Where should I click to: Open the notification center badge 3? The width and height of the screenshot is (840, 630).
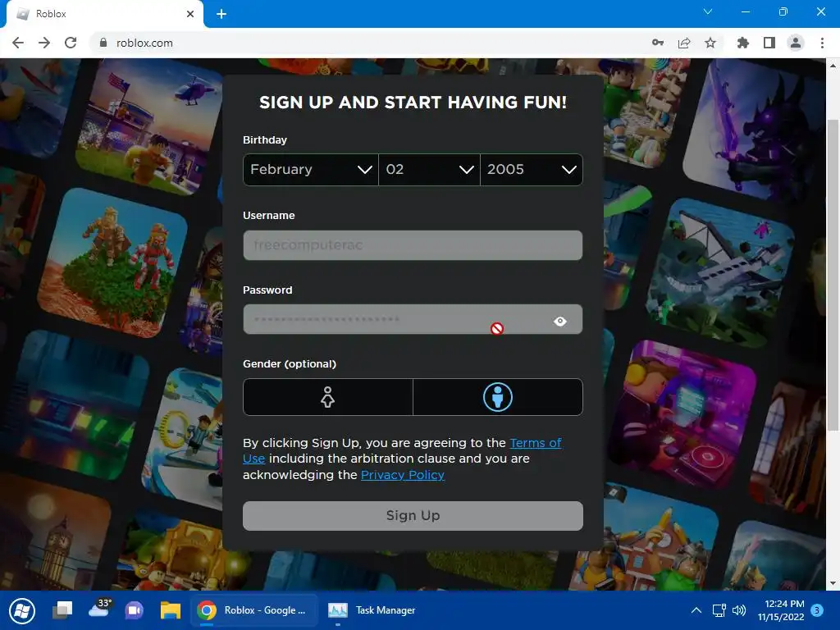817,610
